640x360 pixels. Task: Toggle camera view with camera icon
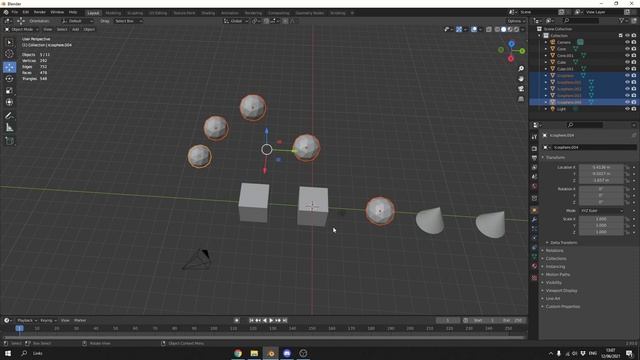(521, 89)
